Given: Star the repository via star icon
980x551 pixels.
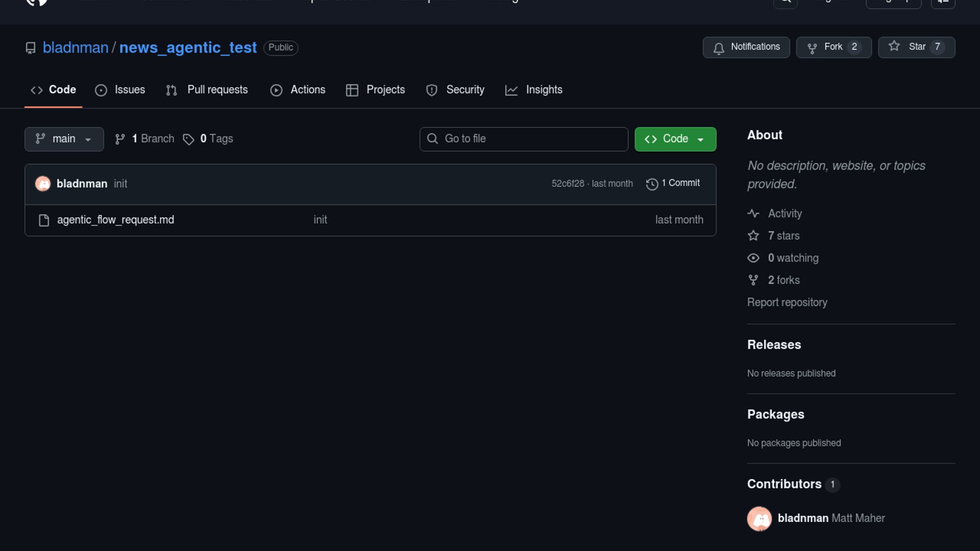Looking at the screenshot, I should tap(894, 46).
